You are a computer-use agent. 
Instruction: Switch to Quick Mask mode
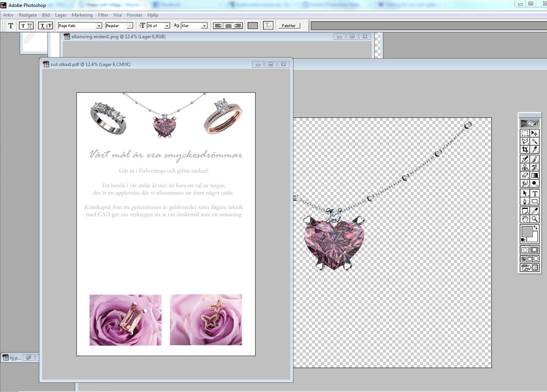pos(535,250)
